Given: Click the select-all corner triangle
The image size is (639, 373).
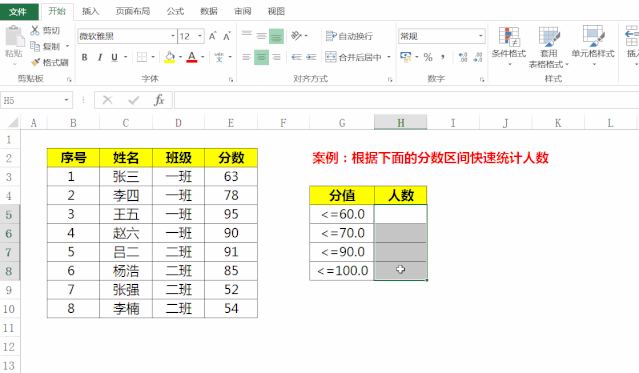Looking at the screenshot, I should [13, 123].
